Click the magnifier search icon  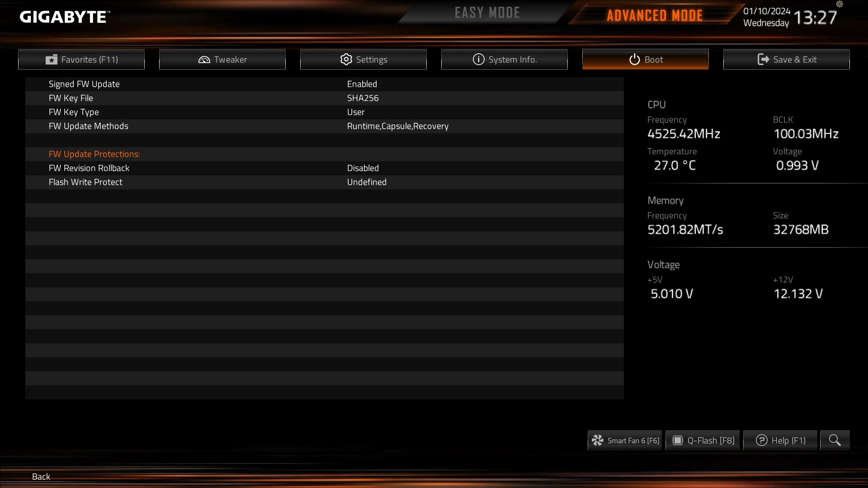click(x=835, y=440)
